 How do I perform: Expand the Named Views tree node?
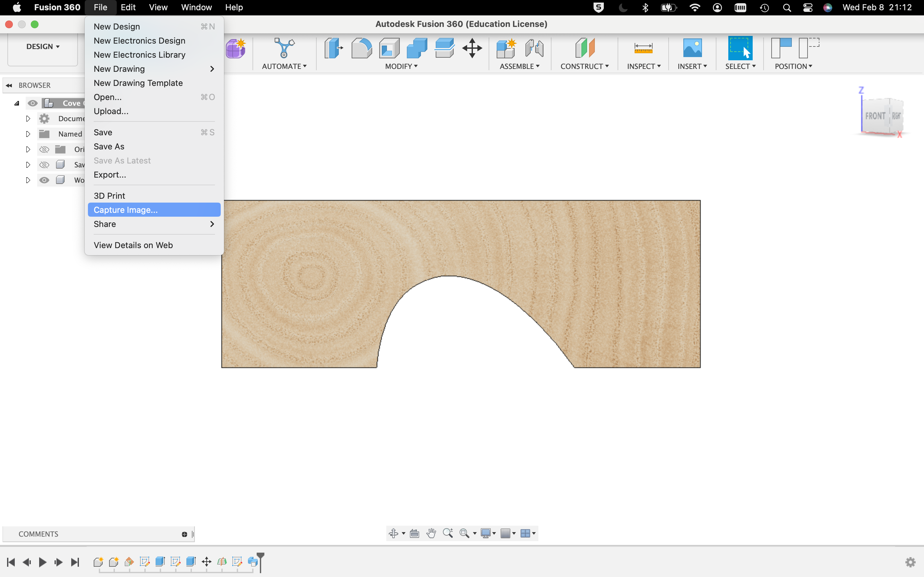pos(28,134)
